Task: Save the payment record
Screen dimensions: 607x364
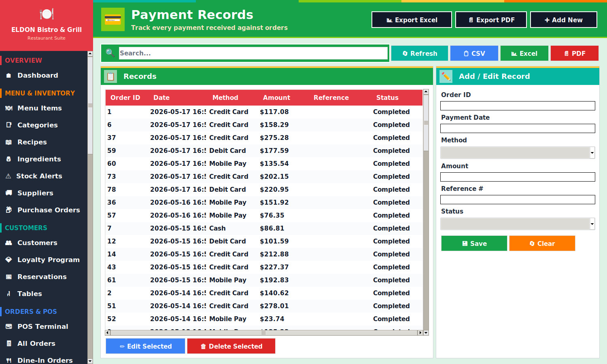Action: [474, 243]
